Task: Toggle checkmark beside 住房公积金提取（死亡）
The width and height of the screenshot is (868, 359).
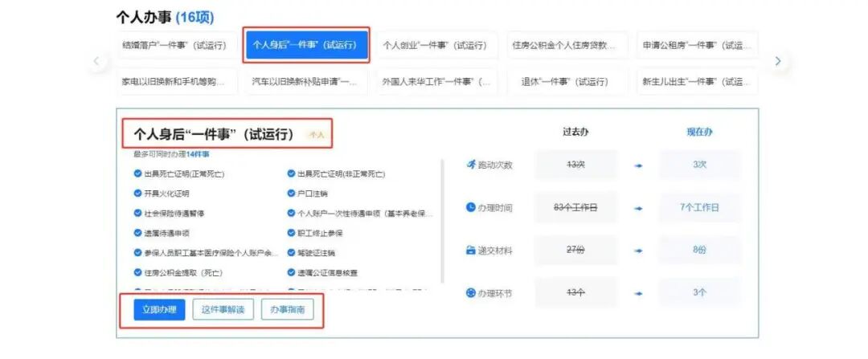Action: [138, 273]
